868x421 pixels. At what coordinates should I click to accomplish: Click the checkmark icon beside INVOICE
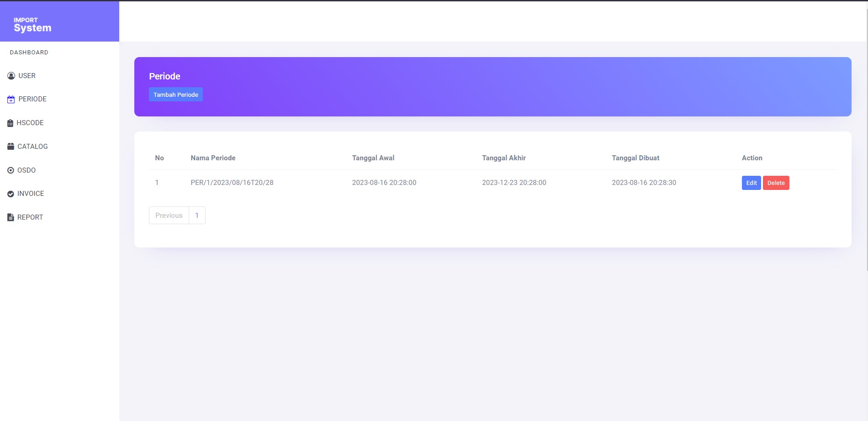pyautogui.click(x=11, y=194)
